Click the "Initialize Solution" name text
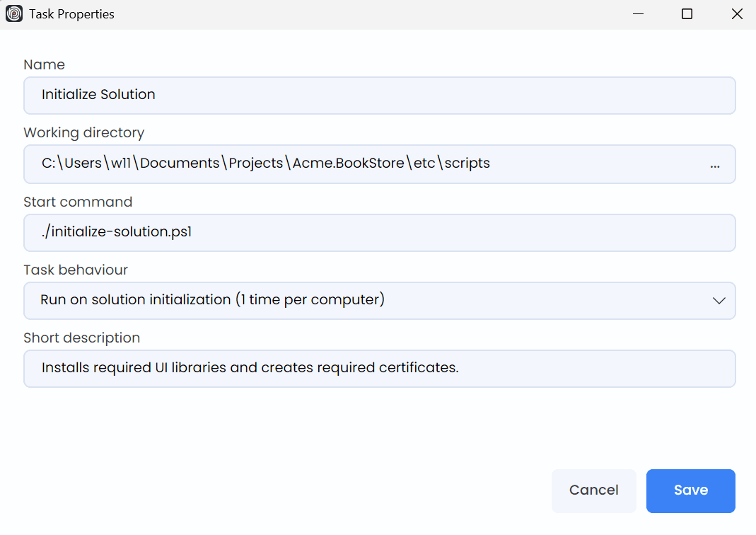 [x=98, y=94]
